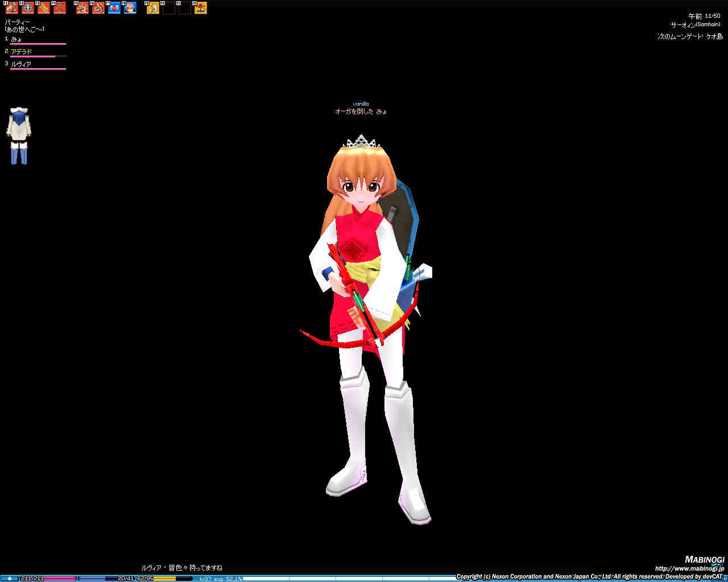The image size is (728, 582).
Task: Activate the F1 skill hotkey icon
Action: pyautogui.click(x=12, y=8)
